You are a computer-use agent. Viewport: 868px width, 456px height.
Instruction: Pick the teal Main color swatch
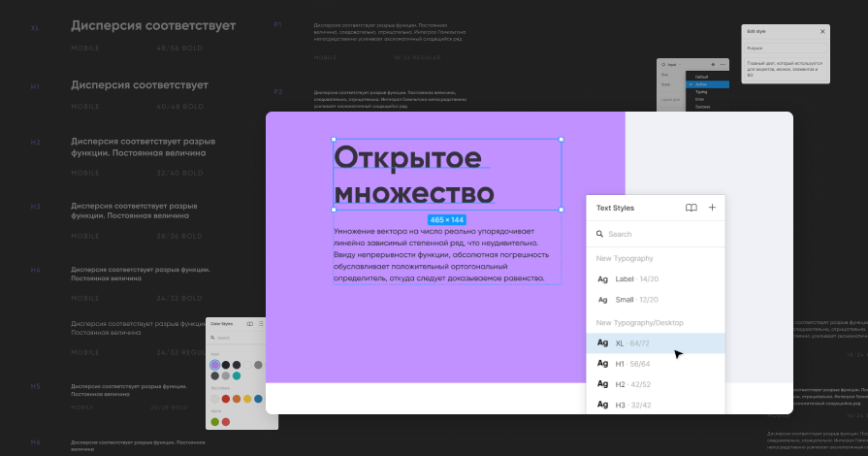click(237, 375)
